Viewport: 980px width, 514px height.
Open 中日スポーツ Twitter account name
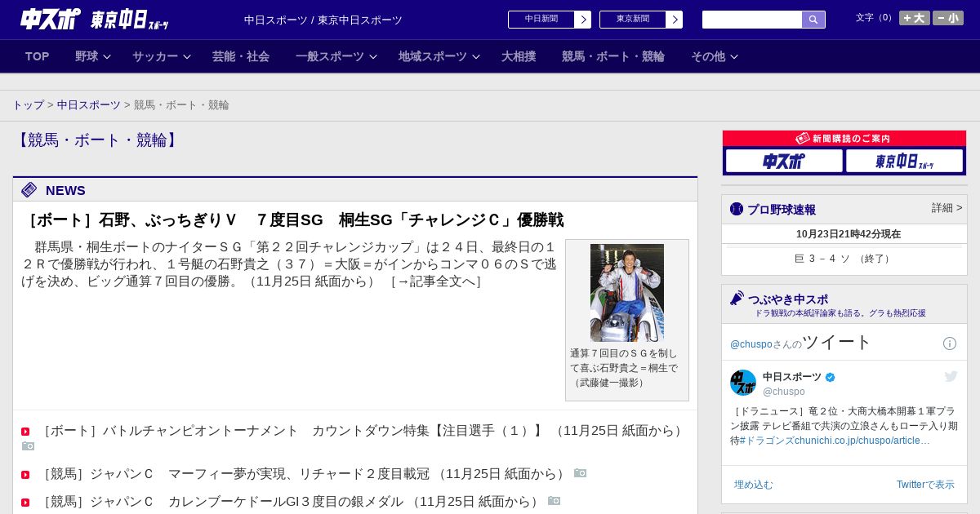pos(792,377)
